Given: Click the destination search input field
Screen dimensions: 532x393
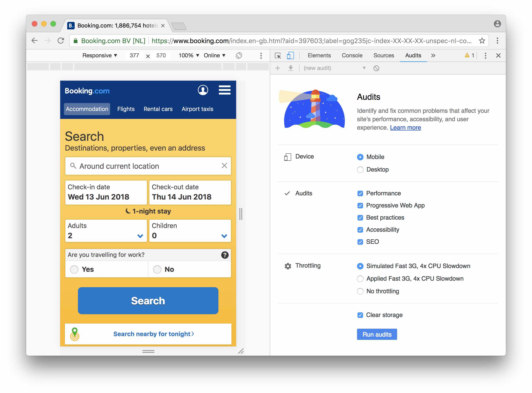Looking at the screenshot, I should 148,166.
